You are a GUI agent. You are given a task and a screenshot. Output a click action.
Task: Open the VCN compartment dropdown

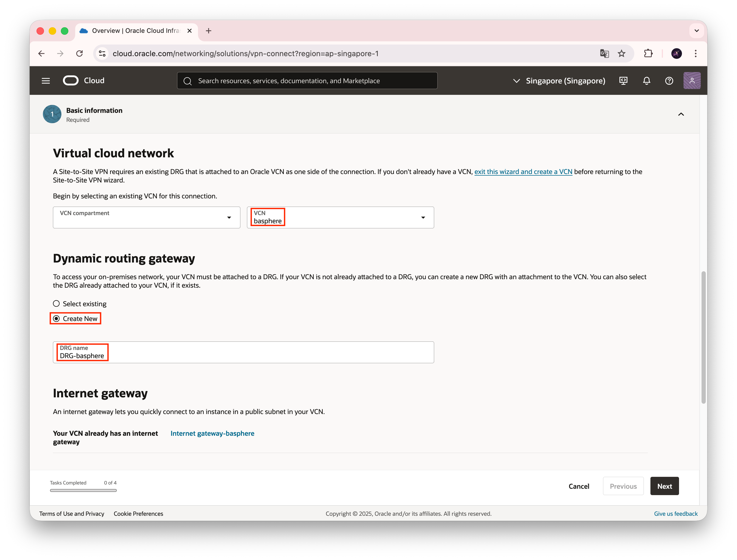tap(146, 217)
